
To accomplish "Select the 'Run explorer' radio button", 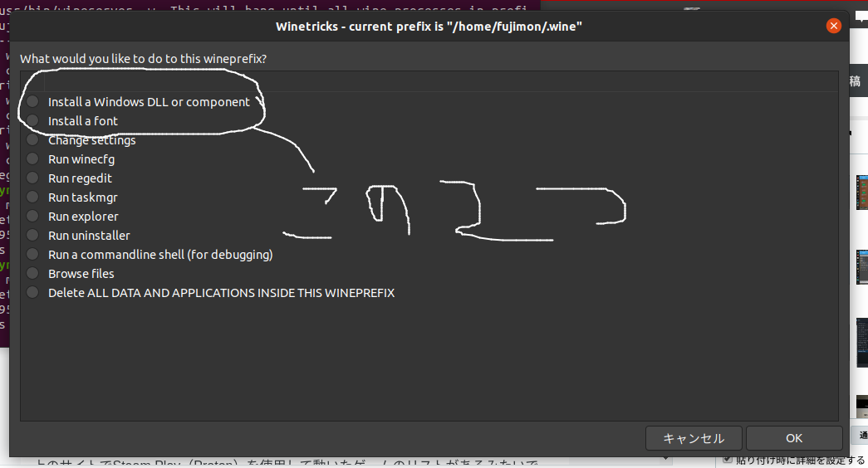I will [32, 216].
